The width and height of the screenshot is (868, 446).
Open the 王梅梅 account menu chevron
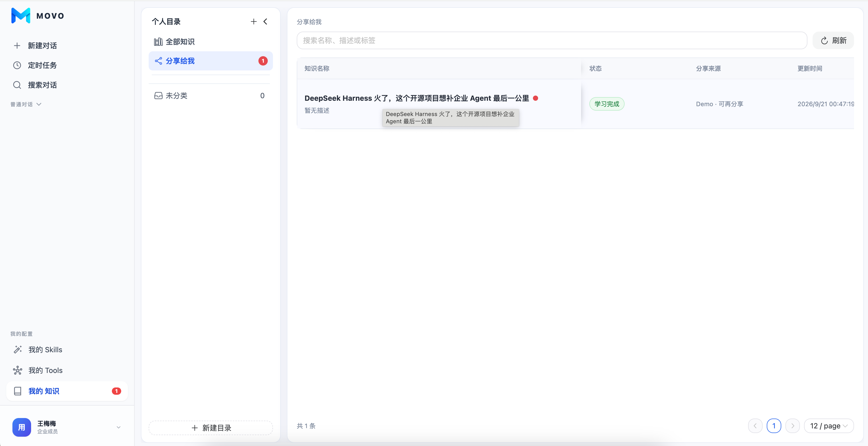(x=119, y=427)
